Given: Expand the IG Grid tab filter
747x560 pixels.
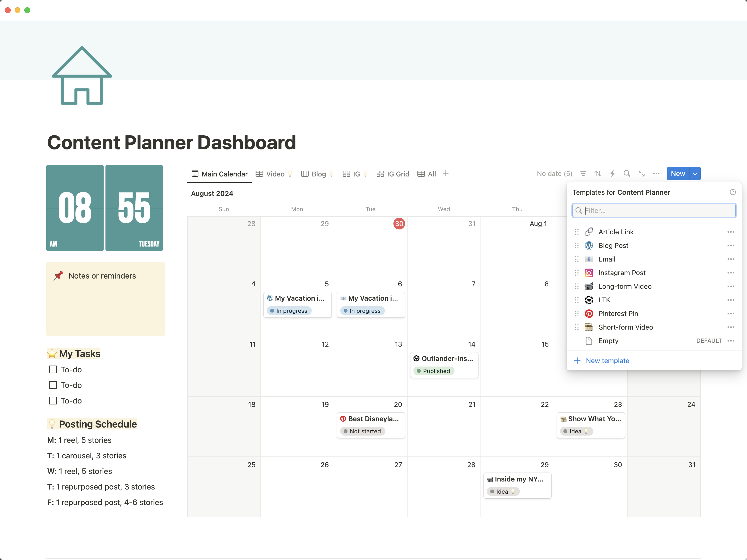Looking at the screenshot, I should [392, 173].
